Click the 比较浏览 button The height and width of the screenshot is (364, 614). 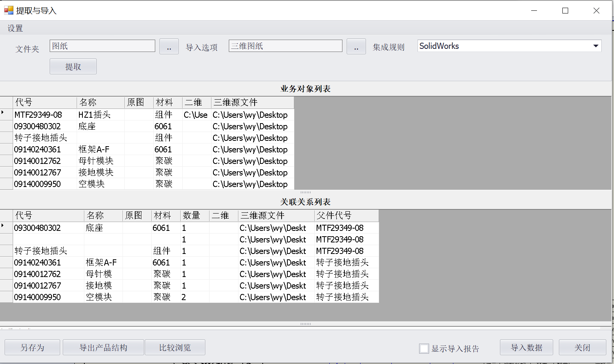[x=175, y=347]
